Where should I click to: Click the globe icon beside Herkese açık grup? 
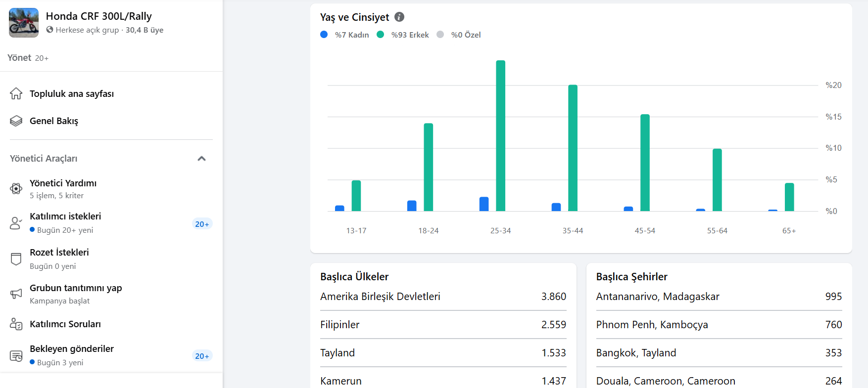(x=49, y=30)
